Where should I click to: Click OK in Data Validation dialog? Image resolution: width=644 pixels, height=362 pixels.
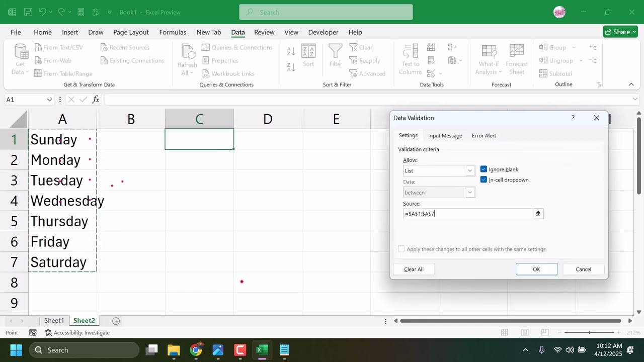(x=536, y=269)
